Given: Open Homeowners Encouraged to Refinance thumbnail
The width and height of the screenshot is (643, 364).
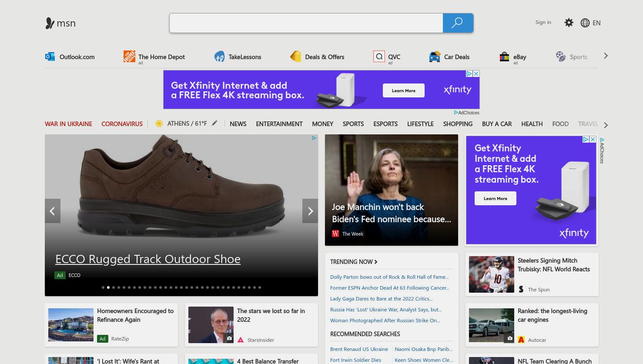Looking at the screenshot, I should coord(71,325).
